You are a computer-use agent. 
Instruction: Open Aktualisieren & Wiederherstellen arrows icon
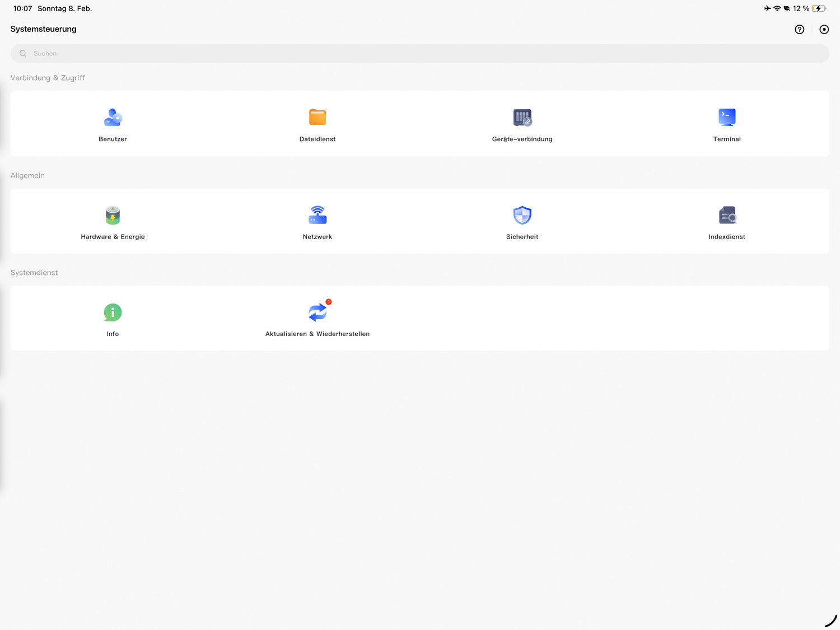click(317, 312)
